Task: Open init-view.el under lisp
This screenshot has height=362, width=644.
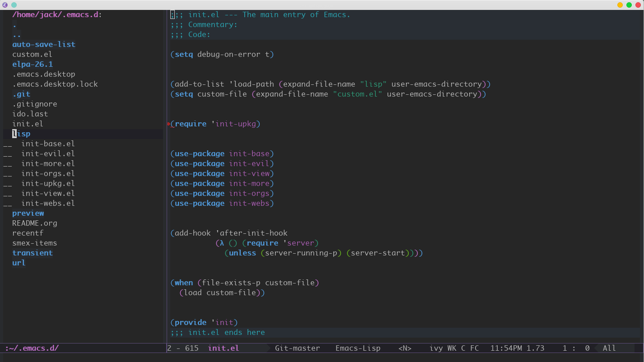Action: point(48,193)
